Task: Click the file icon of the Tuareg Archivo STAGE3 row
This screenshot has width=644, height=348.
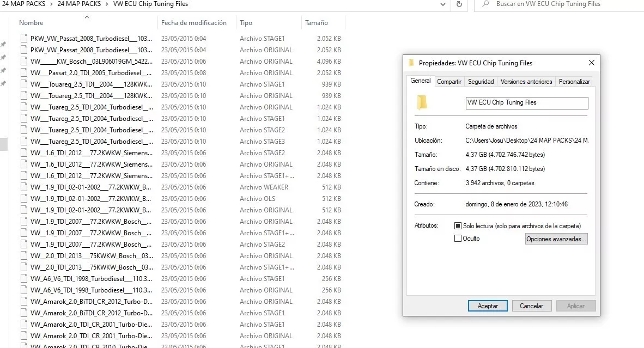Action: tap(25, 142)
